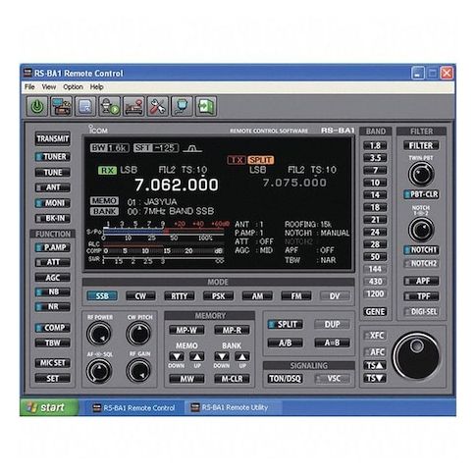Toggle the TUNER button

[53, 157]
